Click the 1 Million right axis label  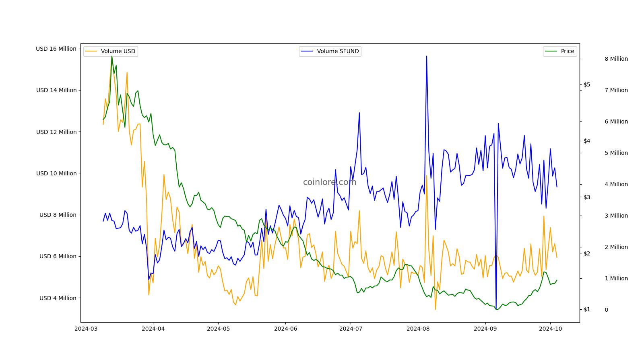pos(616,278)
